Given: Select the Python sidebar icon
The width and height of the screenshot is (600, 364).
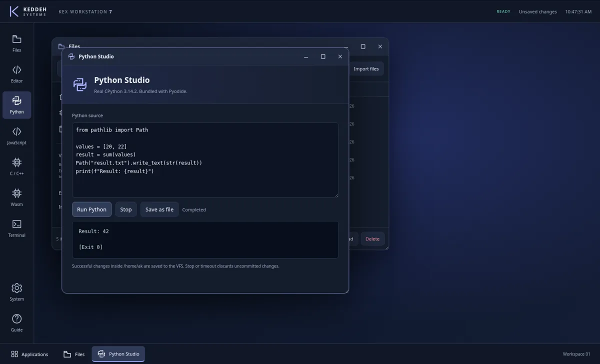Looking at the screenshot, I should coord(16,105).
